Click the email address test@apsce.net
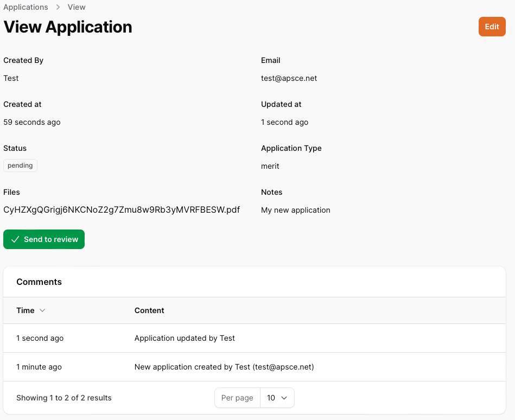515x420 pixels. [x=289, y=78]
